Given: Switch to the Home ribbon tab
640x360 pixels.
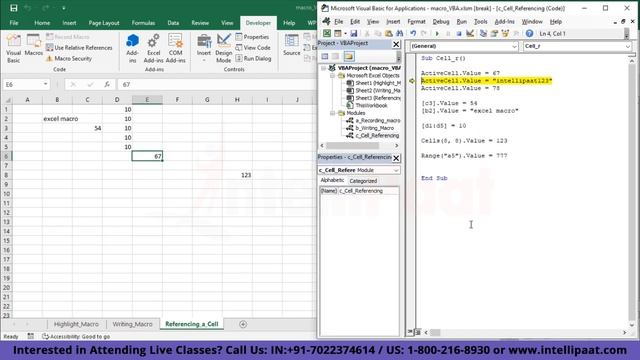Looking at the screenshot, I should (x=42, y=23).
